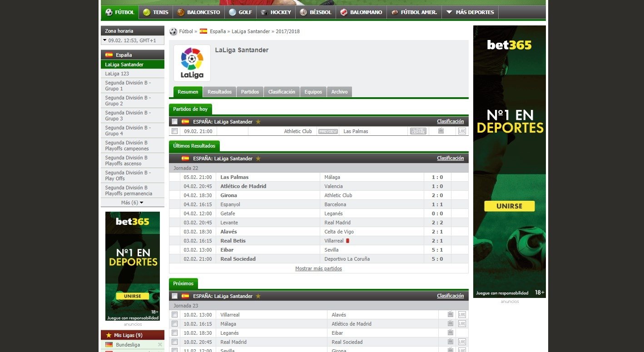
Task: Switch to the Clasificación tab
Action: coord(282,92)
